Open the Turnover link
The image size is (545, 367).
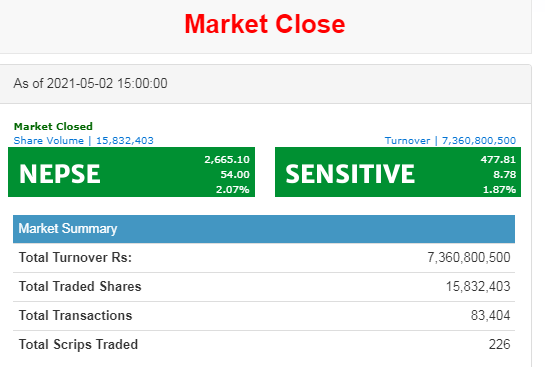click(407, 140)
